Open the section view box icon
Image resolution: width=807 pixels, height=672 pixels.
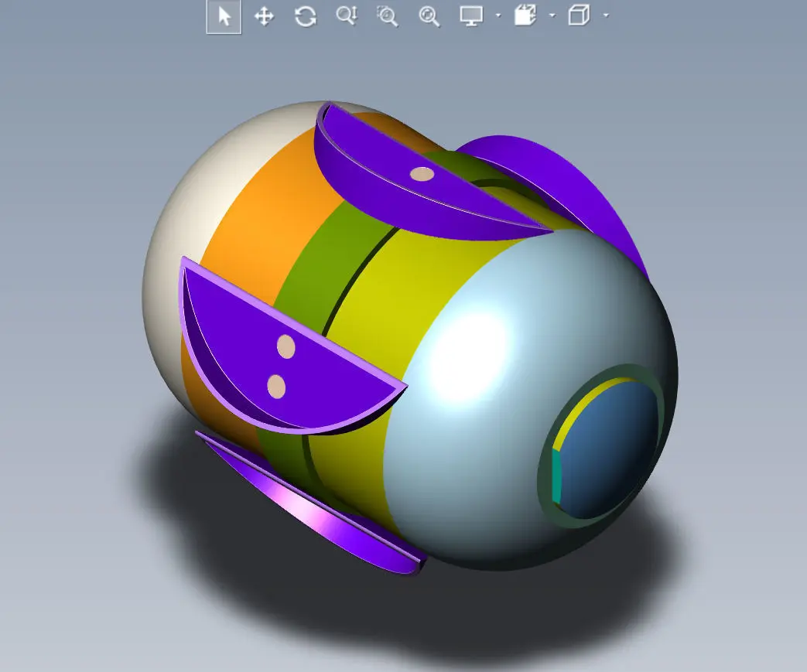tap(525, 15)
